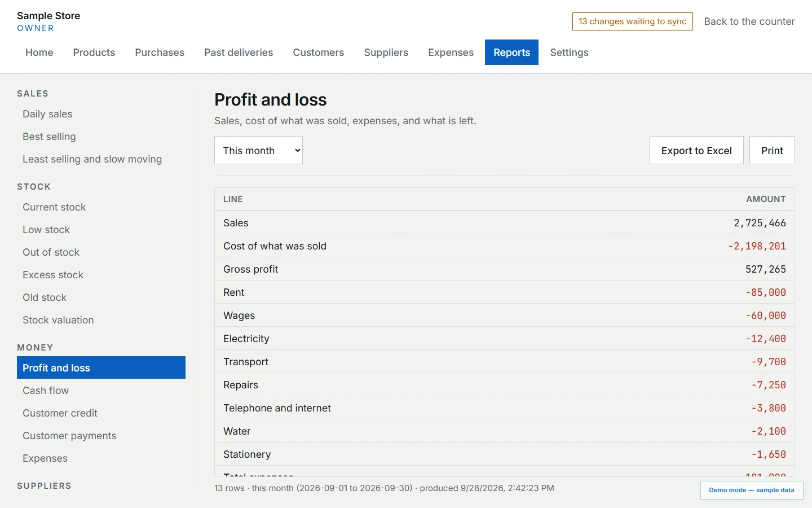Click the AMOUNT column header
Screen dimensions: 812x508
point(766,199)
